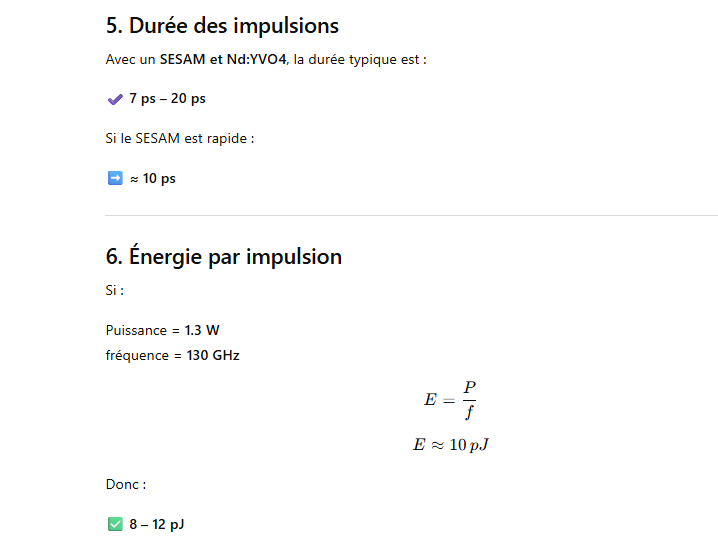Click the horizontal divider between sections

[x=411, y=215]
